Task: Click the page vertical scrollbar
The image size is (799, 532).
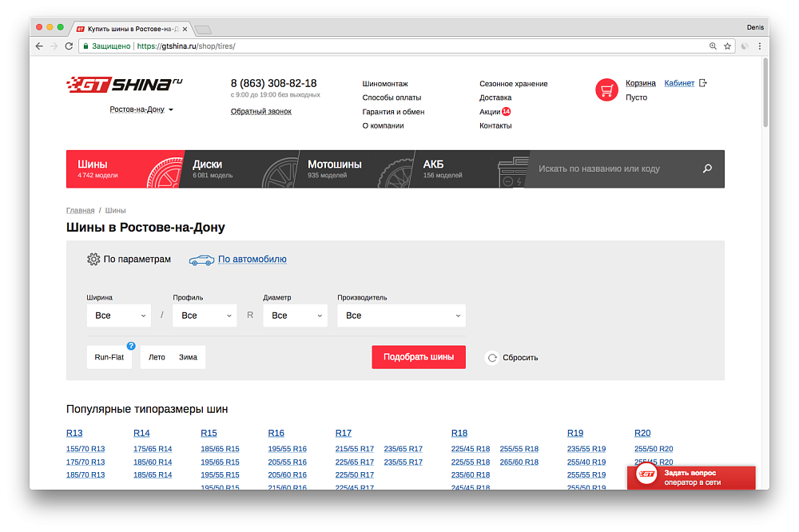Action: tap(765, 93)
